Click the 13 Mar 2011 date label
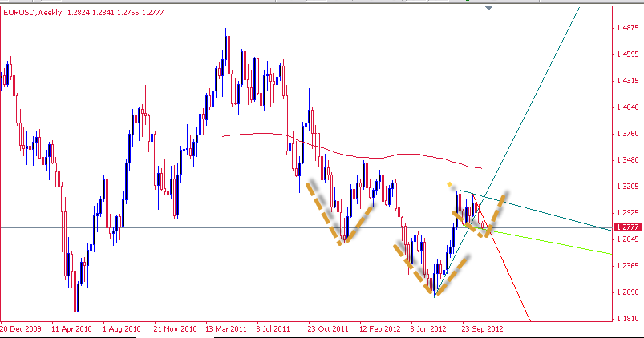This screenshot has width=644, height=338. [225, 328]
